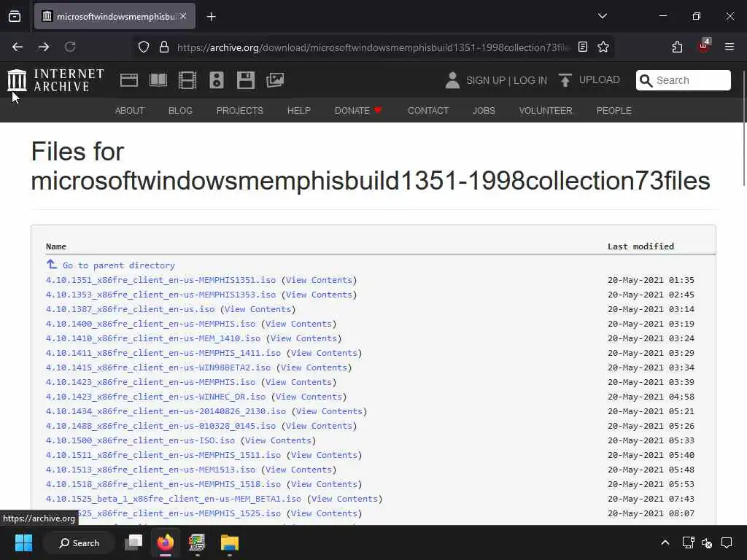The image size is (747, 560).
Task: Open the BLOG menu item
Action: point(180,111)
